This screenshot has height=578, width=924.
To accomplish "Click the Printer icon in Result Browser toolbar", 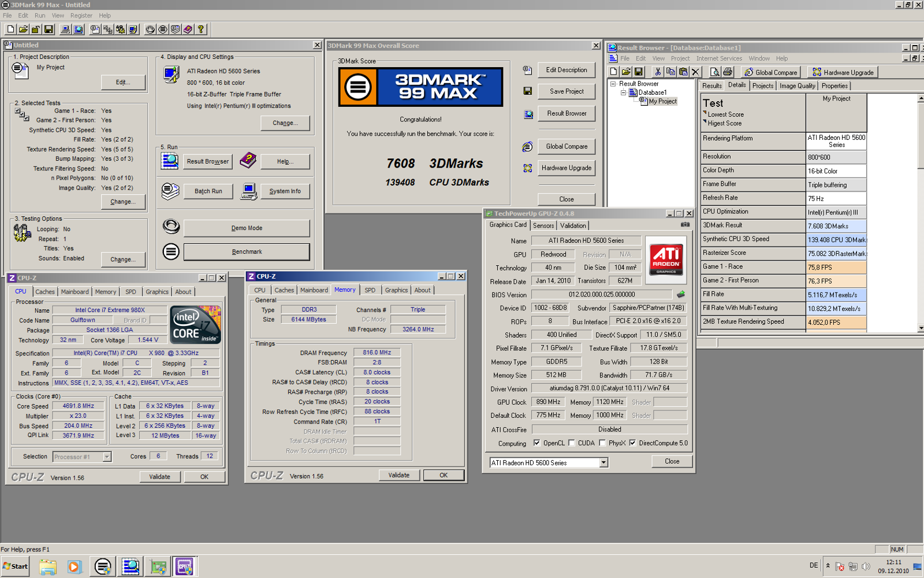I will pos(727,72).
